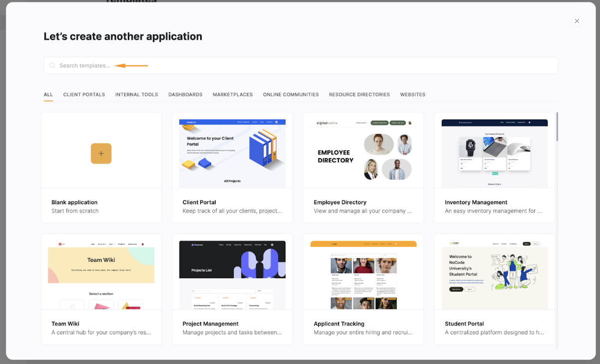600x364 pixels.
Task: Click the templates list vertical scrollbar
Action: click(557, 127)
